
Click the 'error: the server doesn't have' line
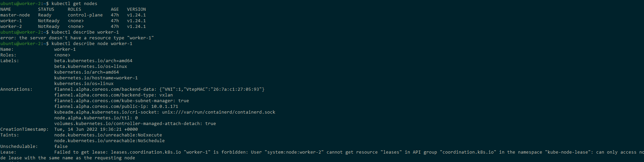77,38
